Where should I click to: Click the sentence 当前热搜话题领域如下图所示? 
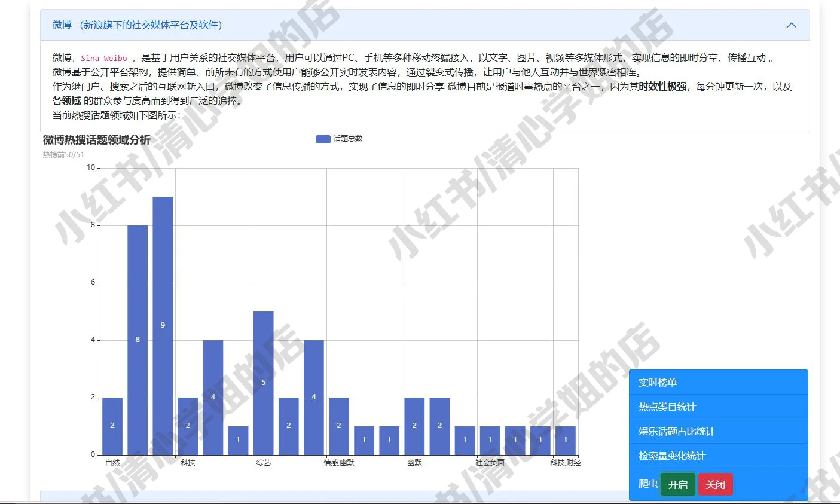pyautogui.click(x=116, y=115)
